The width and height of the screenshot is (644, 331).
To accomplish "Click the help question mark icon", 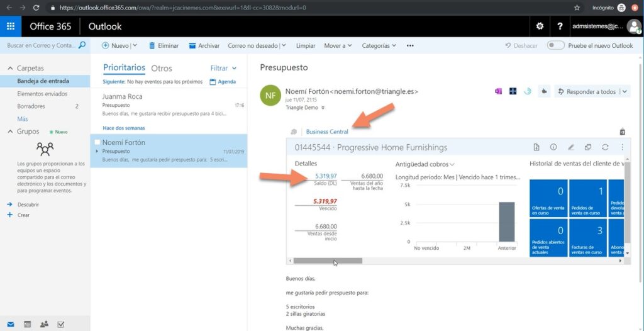I will (x=559, y=26).
